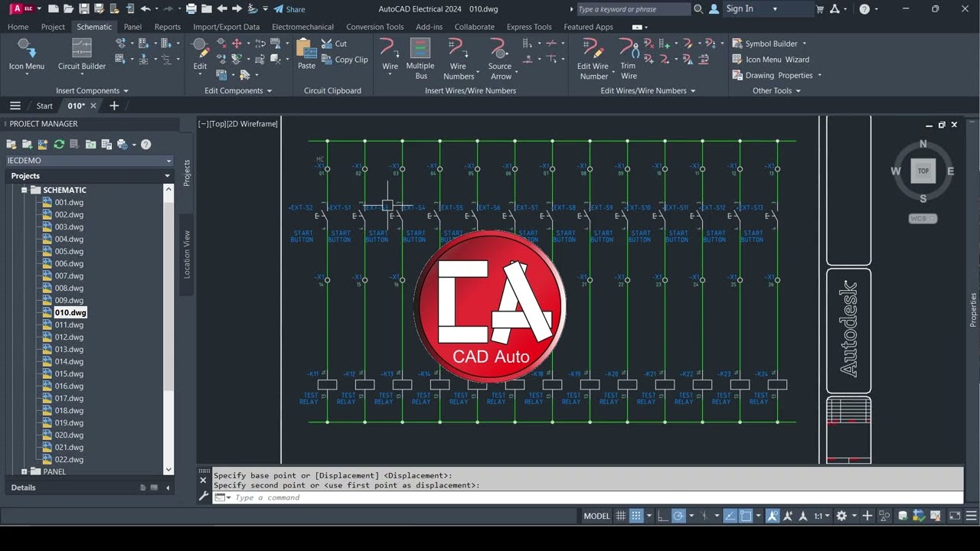Open the Symbol Builder
Viewport: 980px width, 551px height.
(x=769, y=44)
